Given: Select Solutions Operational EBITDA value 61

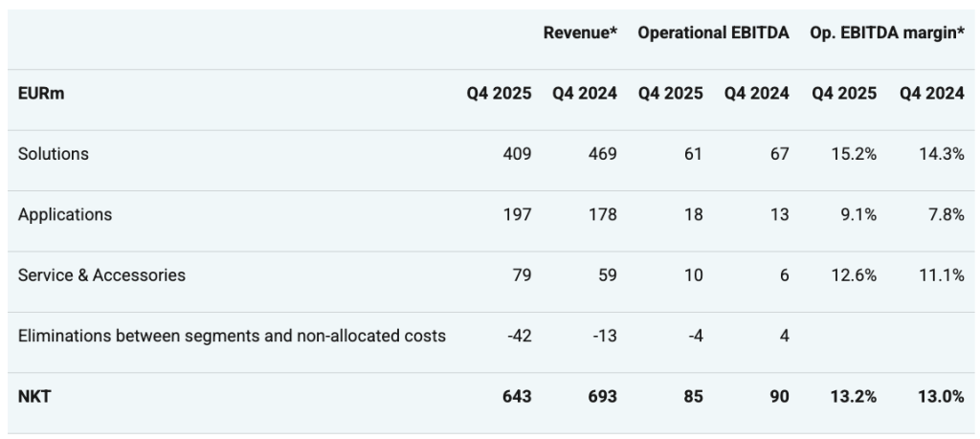Looking at the screenshot, I should [693, 154].
